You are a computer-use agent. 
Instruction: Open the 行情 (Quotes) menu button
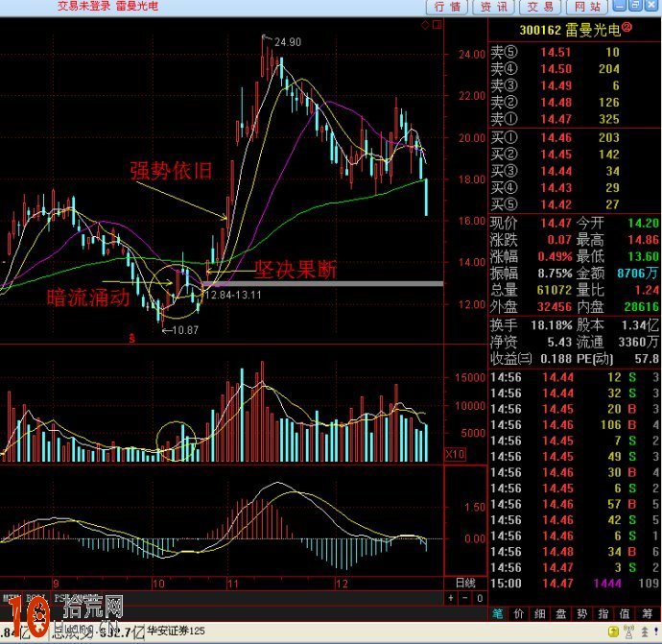[447, 7]
